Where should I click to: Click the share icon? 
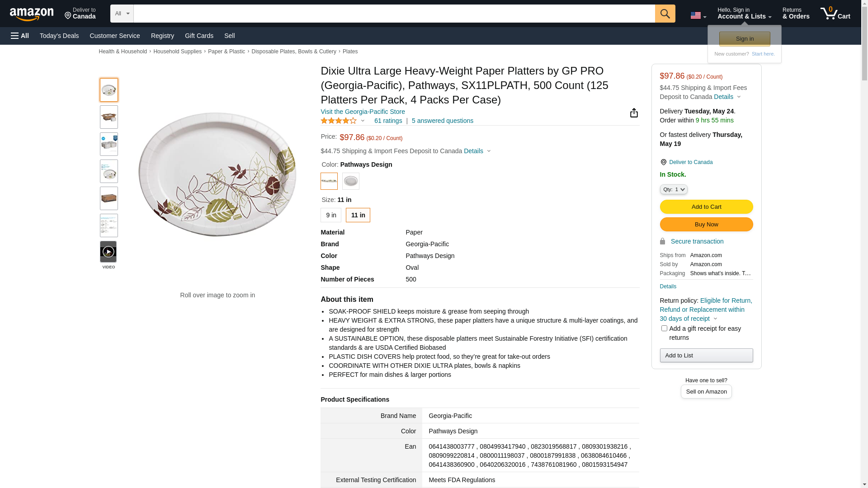pyautogui.click(x=634, y=113)
